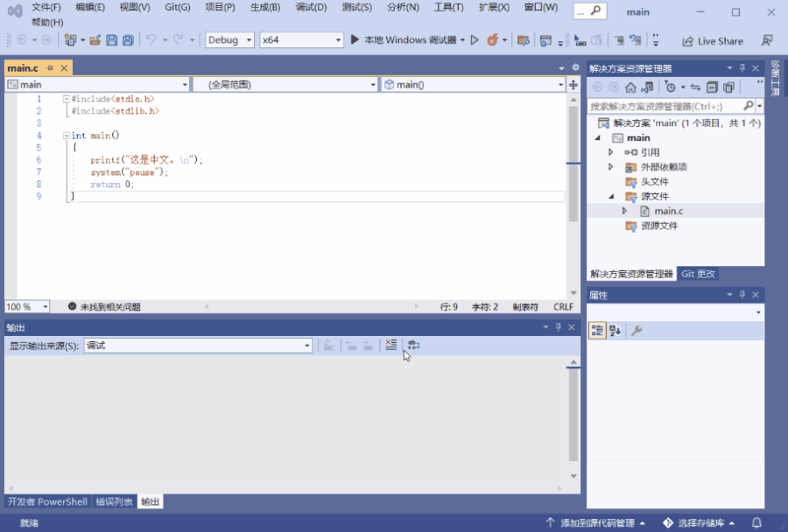This screenshot has height=532, width=788.
Task: Click Collapse All icon in Solution Explorer
Action: (x=712, y=87)
